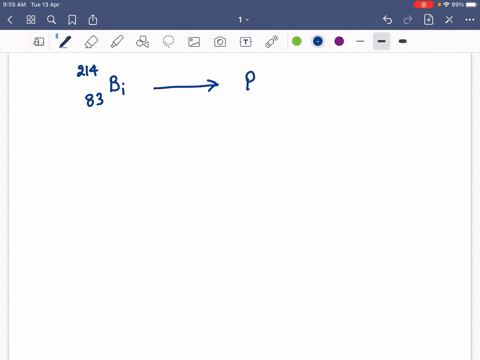Open the share and export menu

[x=93, y=20]
